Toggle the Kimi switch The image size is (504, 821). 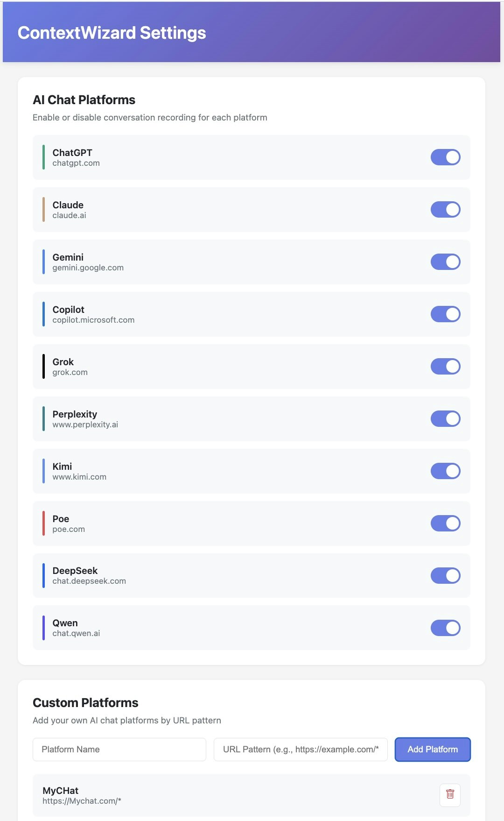(x=445, y=471)
